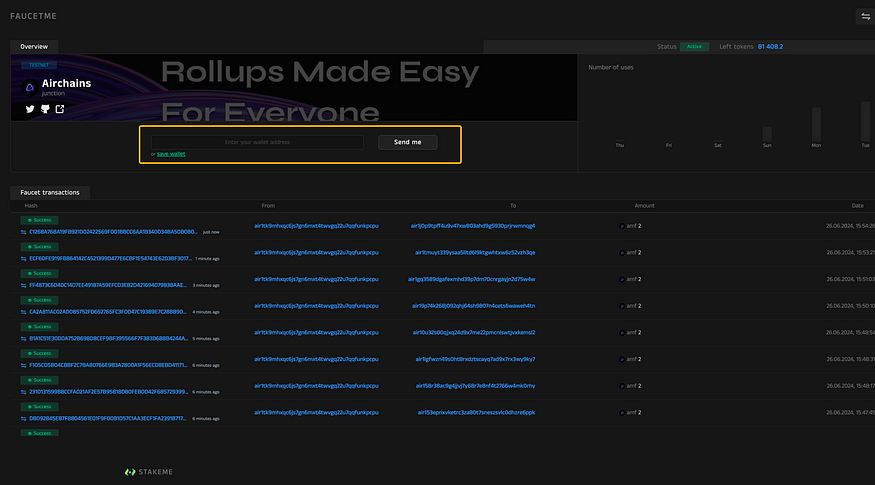Open recipient address air153epnxvketrc3za80t7
875x485 pixels.
(476, 412)
